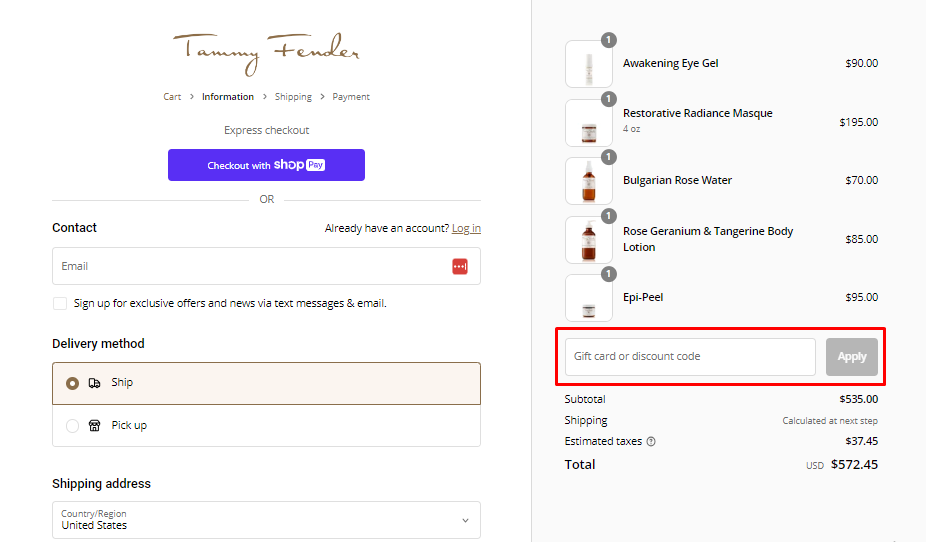Click the Apply discount button
Image resolution: width=926 pixels, height=542 pixels.
(x=852, y=357)
